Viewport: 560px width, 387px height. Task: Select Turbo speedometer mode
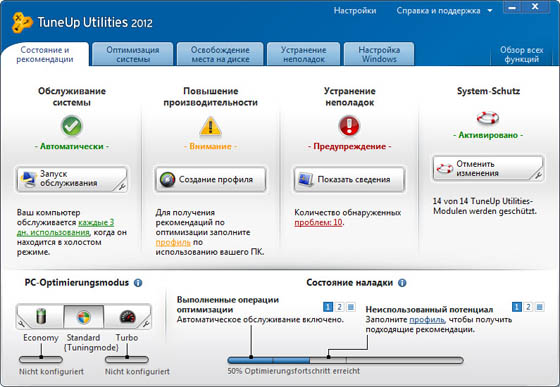pos(127,317)
